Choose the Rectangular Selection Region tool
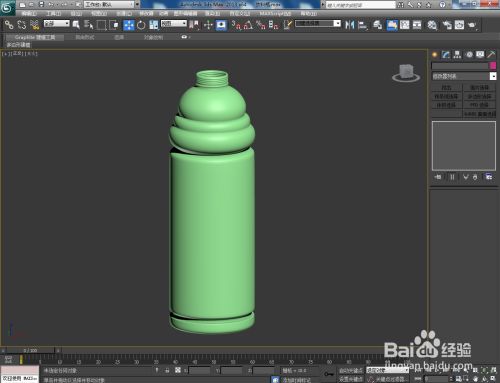The height and width of the screenshot is (383, 500). 101,25
